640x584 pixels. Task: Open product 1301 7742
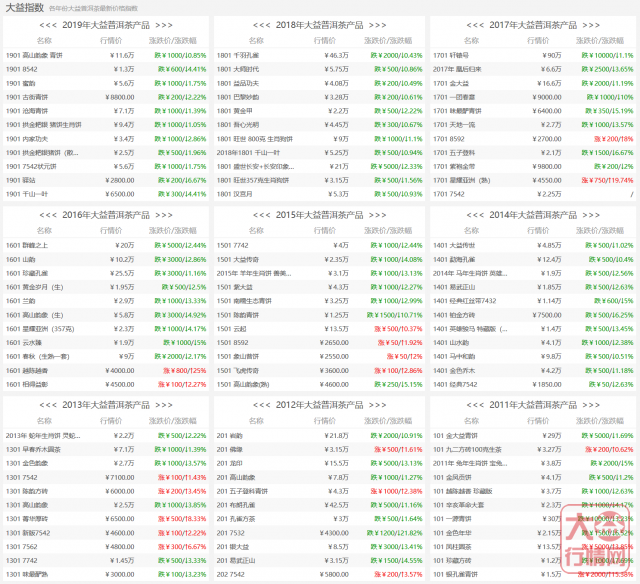click(x=22, y=561)
